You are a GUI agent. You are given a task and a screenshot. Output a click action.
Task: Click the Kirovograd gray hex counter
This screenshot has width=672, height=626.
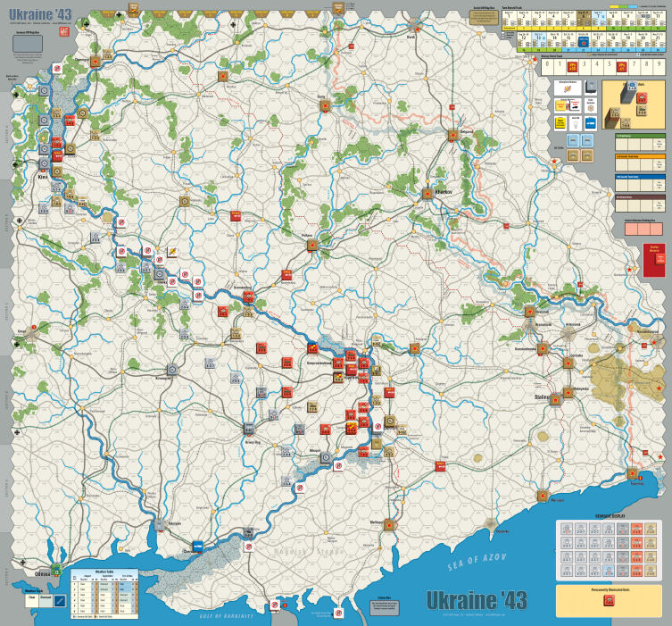point(173,370)
